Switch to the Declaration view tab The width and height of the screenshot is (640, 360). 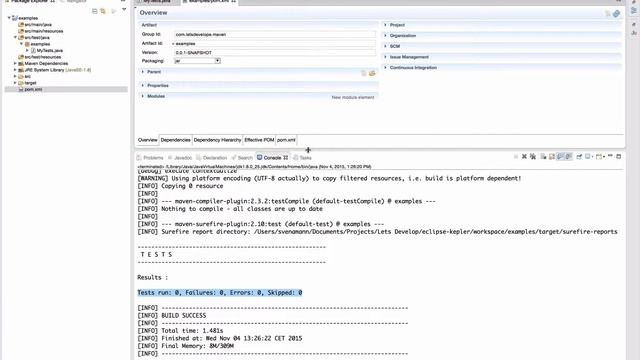coord(212,158)
